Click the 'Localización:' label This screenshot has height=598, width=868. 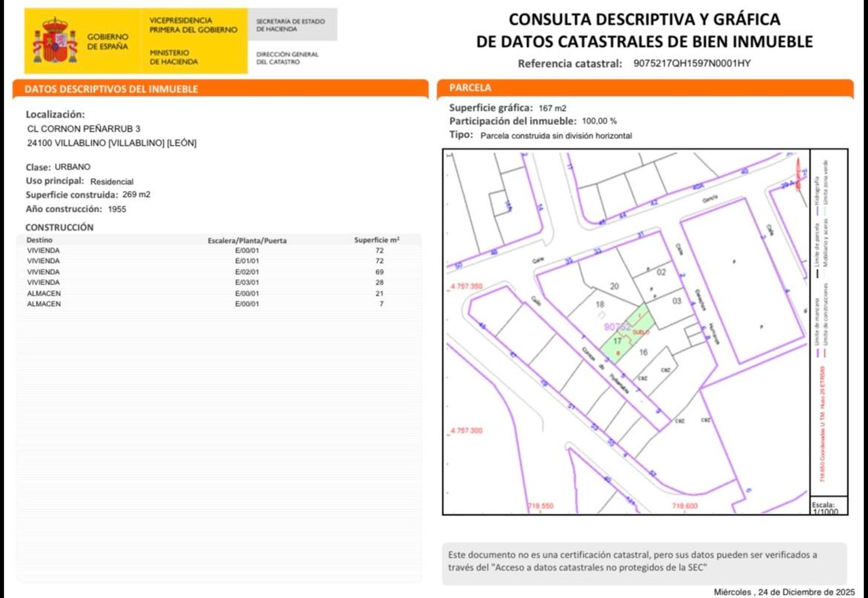[x=55, y=115]
